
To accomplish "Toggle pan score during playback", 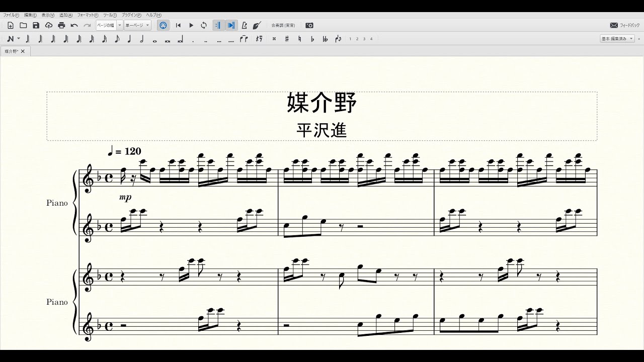I will [x=231, y=25].
